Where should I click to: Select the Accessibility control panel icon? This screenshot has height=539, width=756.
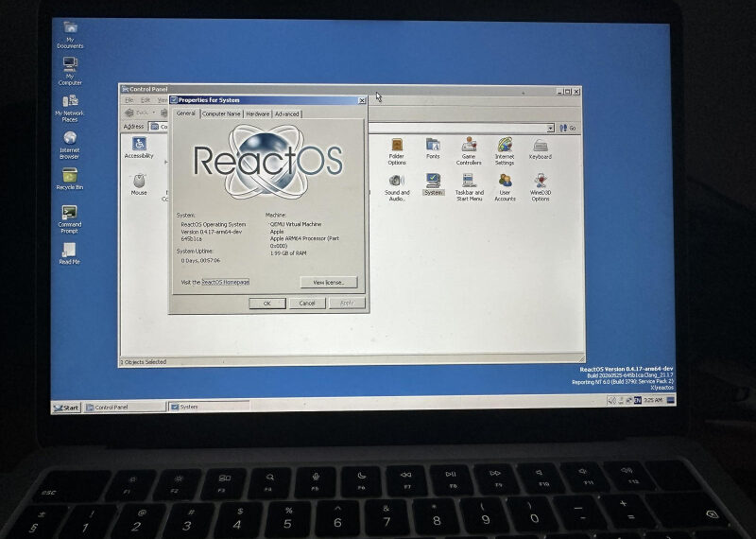pos(139,148)
